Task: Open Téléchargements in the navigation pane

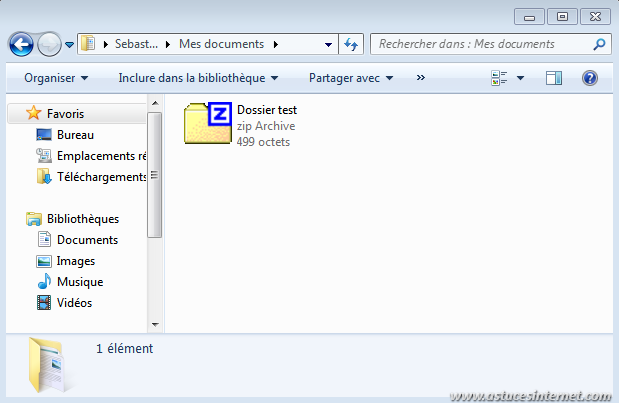Action: [x=101, y=177]
